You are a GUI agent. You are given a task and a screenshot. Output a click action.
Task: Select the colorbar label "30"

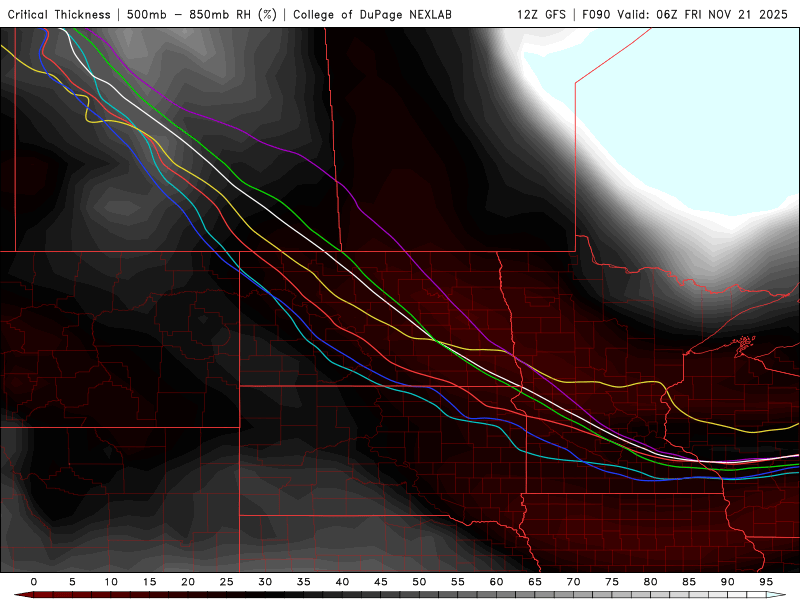pyautogui.click(x=265, y=582)
